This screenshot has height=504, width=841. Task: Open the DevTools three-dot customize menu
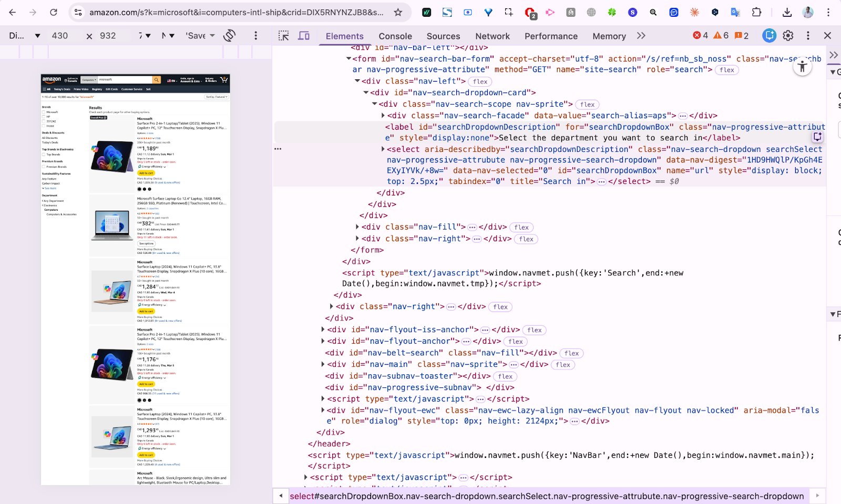pos(808,36)
